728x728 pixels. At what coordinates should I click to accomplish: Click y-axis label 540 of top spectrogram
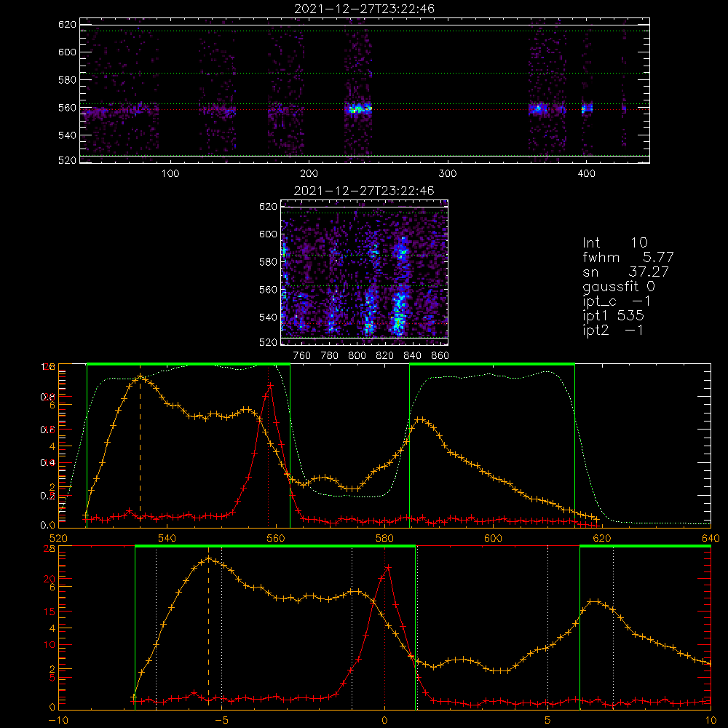coord(67,135)
